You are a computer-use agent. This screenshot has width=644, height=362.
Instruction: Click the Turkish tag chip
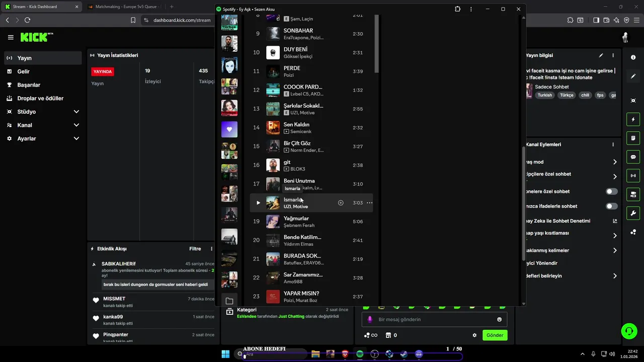545,95
